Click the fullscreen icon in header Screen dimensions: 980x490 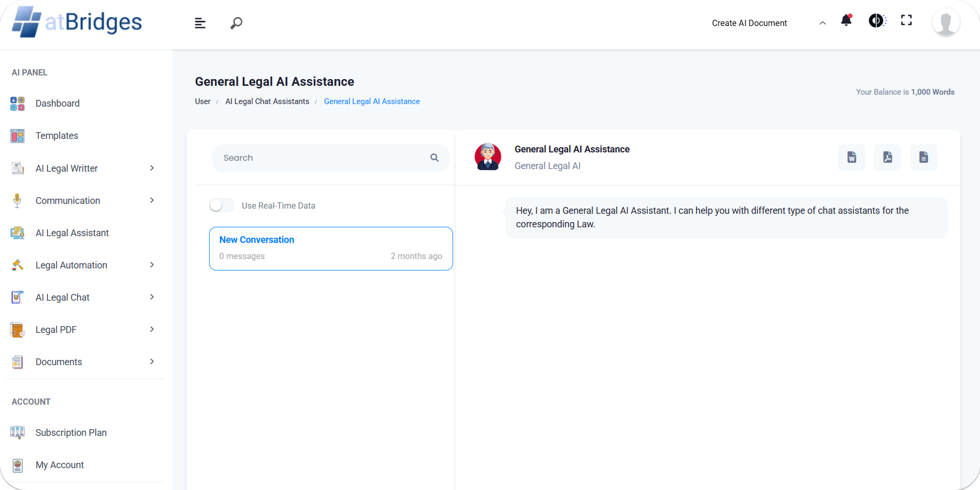906,21
